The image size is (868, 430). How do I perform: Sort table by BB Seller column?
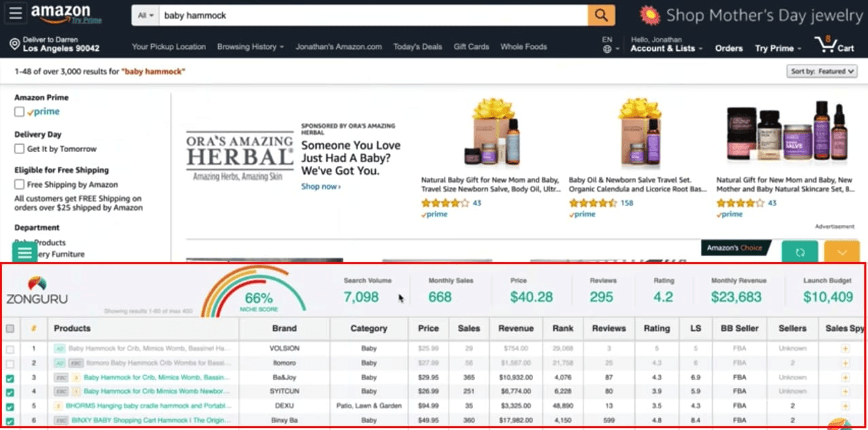pos(740,328)
